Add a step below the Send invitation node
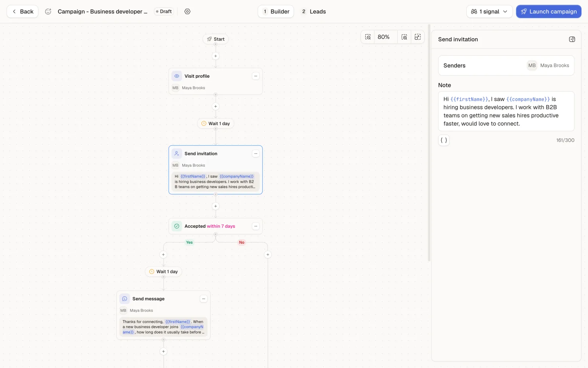 (x=216, y=206)
